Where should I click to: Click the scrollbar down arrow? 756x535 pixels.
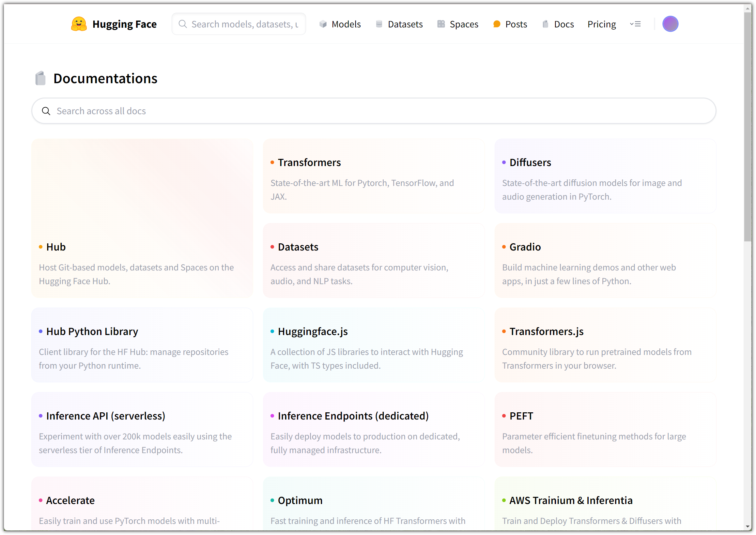point(748,527)
